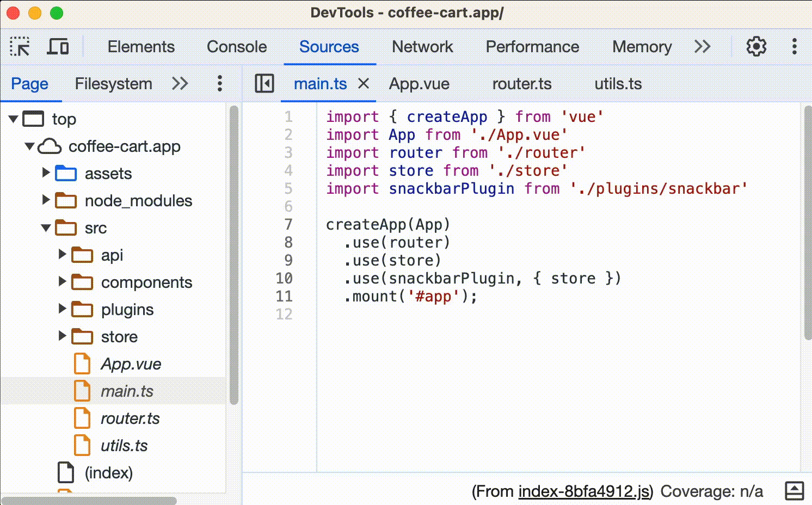Viewport: 812px width, 505px height.
Task: Click the src folder icon
Action: coord(66,227)
